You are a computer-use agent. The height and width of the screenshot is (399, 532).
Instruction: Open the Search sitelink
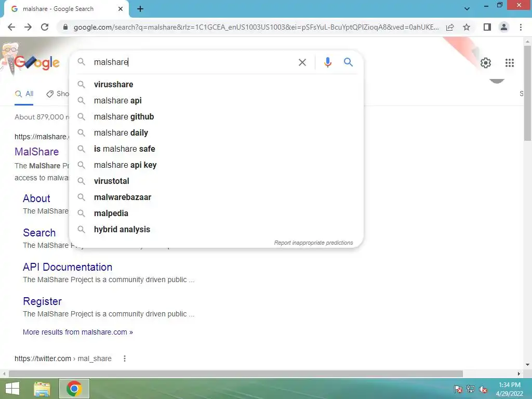[x=39, y=233]
